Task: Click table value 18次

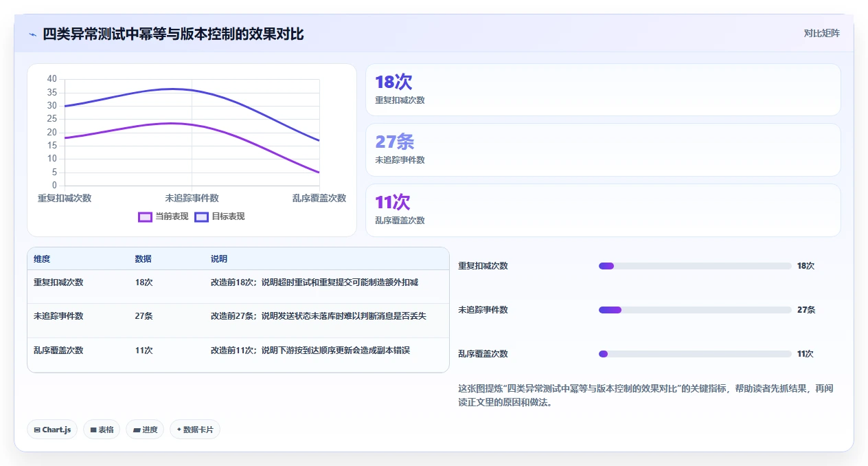Action: point(144,282)
